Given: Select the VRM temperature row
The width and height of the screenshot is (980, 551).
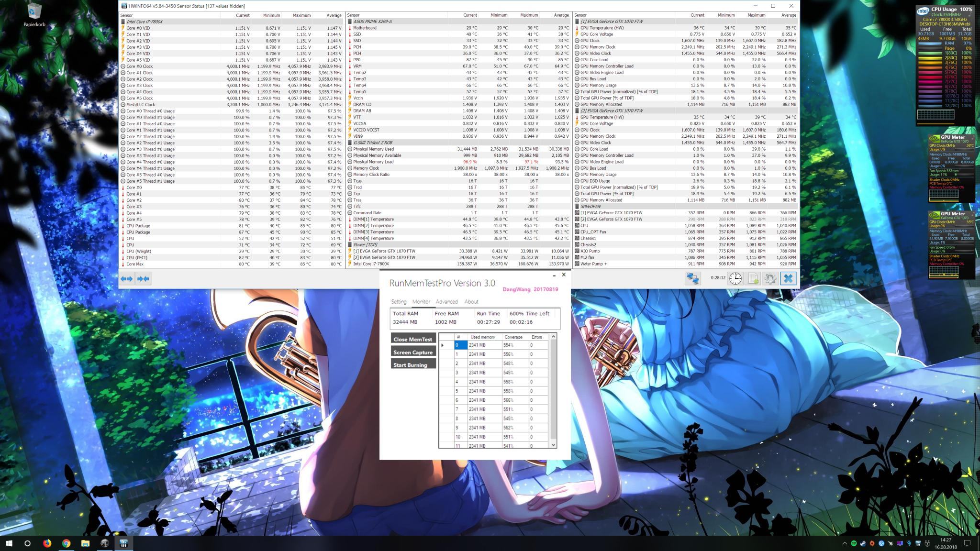Looking at the screenshot, I should coord(459,66).
